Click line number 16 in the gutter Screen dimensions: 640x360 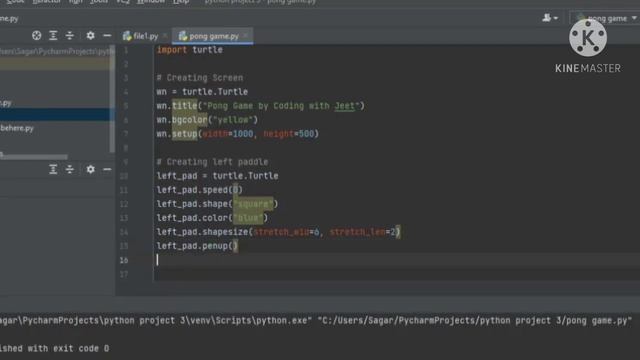[x=124, y=260]
